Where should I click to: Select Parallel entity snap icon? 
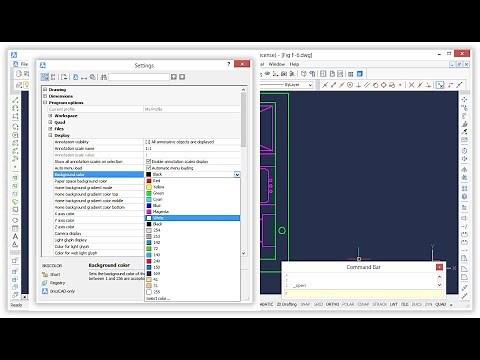[367, 85]
